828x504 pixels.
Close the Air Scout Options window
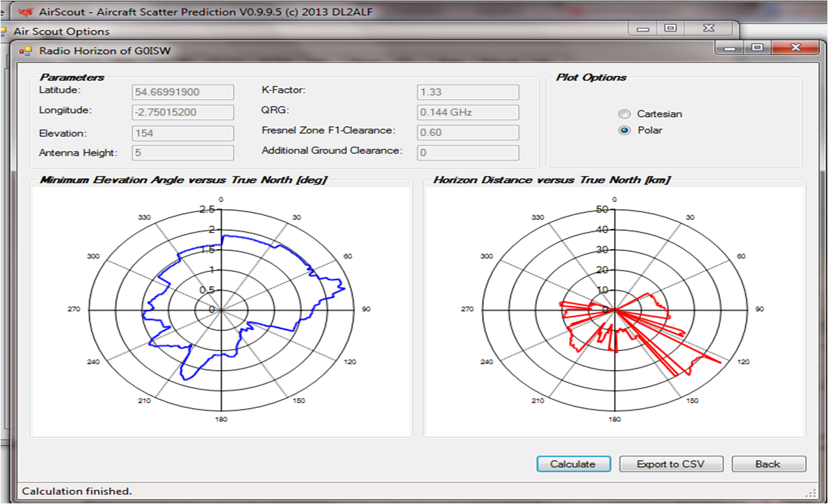[x=710, y=29]
